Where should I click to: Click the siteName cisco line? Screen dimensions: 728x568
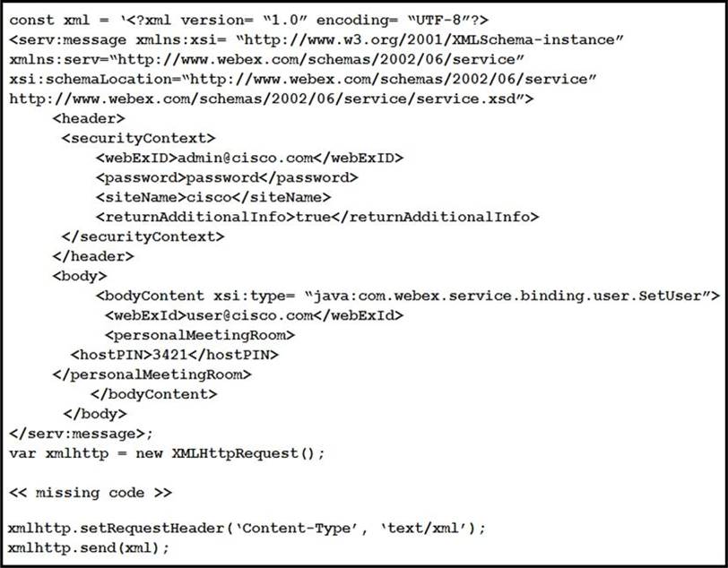click(x=213, y=198)
